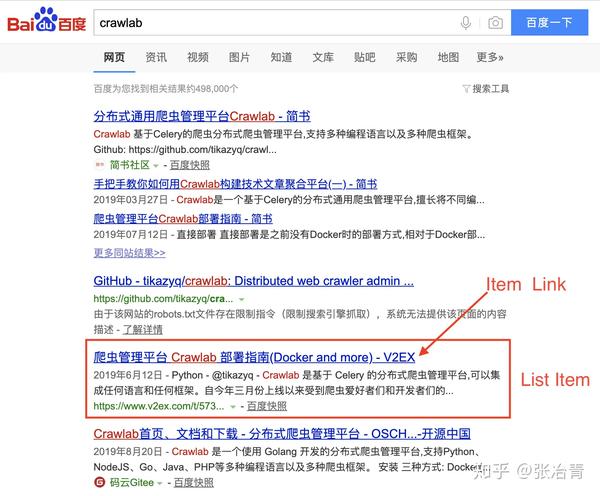
Task: Click the 简书社区 source link
Action: click(129, 165)
